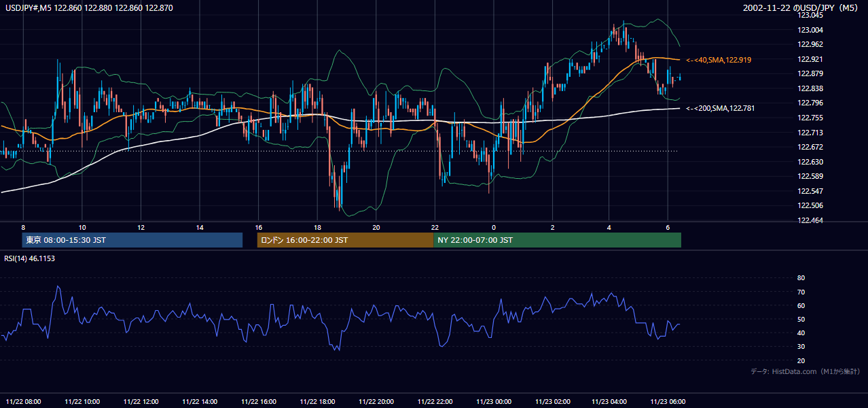Click hour tick 22 under price chart
The height and width of the screenshot is (408, 868).
[435, 227]
